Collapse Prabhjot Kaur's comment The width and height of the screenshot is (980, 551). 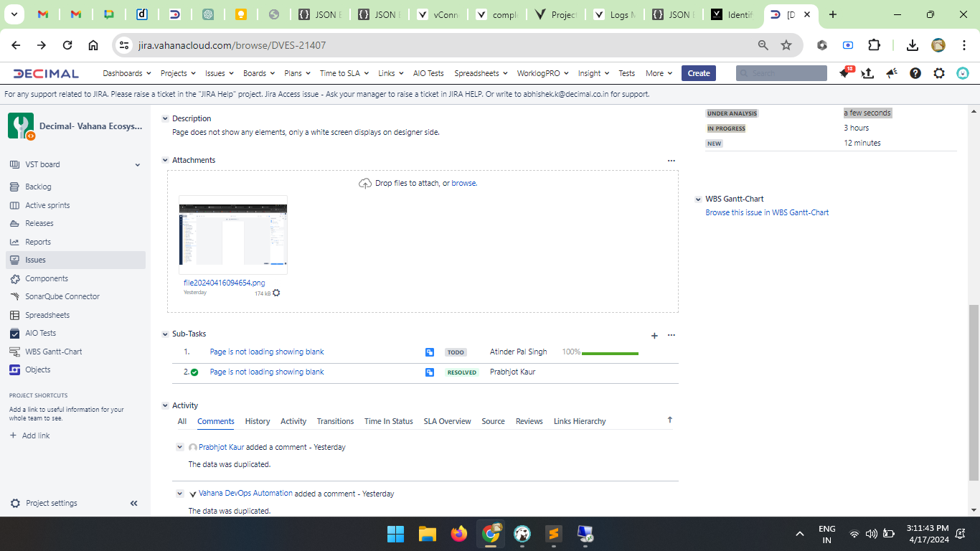(x=180, y=448)
